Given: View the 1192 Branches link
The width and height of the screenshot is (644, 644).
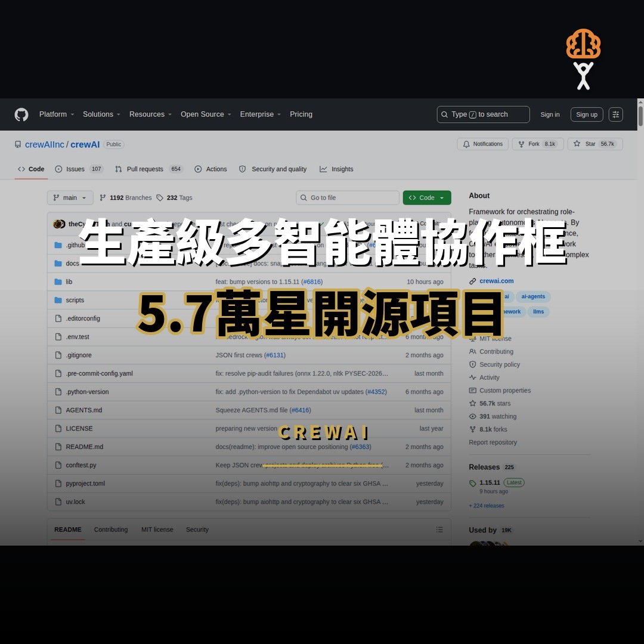Looking at the screenshot, I should (x=126, y=198).
